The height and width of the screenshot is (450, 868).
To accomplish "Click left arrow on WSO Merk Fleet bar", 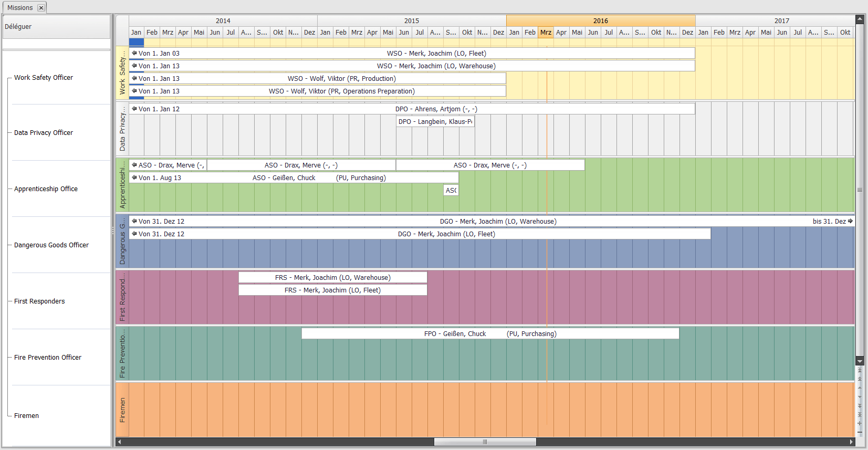I will (134, 53).
